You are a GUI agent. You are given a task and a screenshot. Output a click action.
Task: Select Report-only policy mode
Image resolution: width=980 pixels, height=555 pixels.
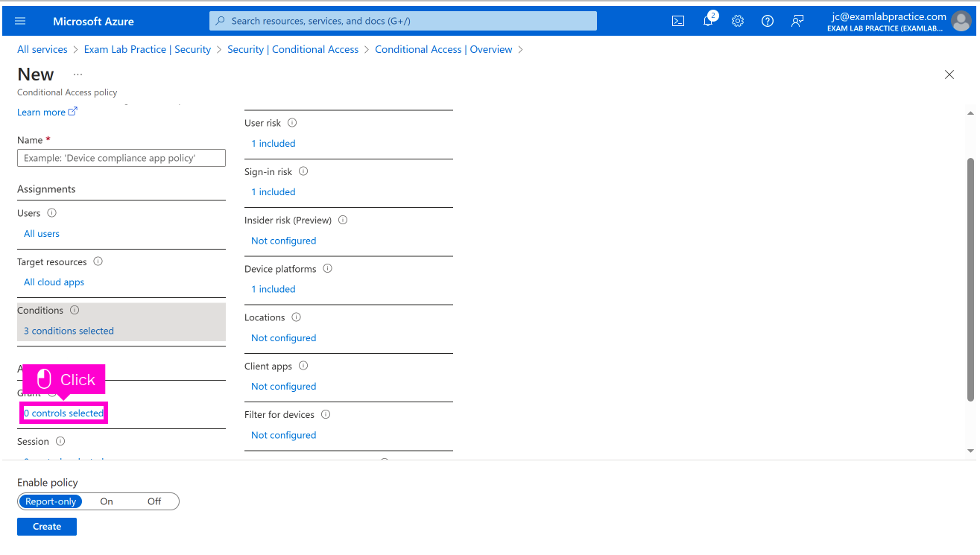point(51,501)
